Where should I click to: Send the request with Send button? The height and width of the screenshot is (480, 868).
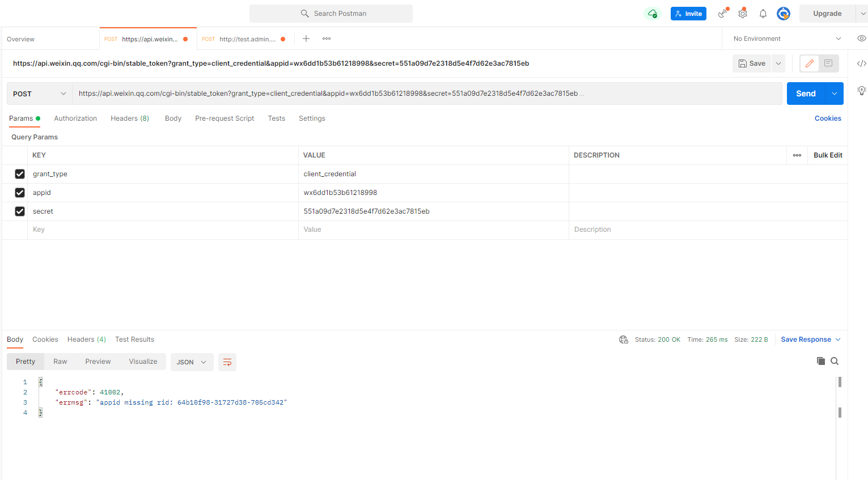pyautogui.click(x=806, y=94)
